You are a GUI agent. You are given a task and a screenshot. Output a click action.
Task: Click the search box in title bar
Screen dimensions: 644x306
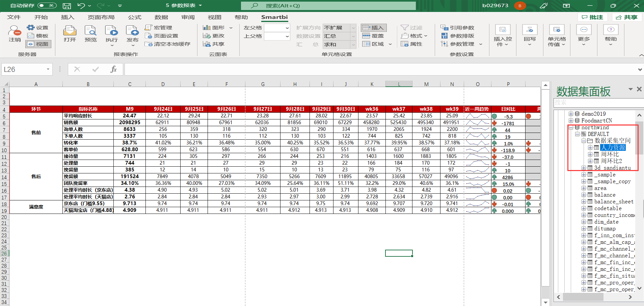(328, 6)
